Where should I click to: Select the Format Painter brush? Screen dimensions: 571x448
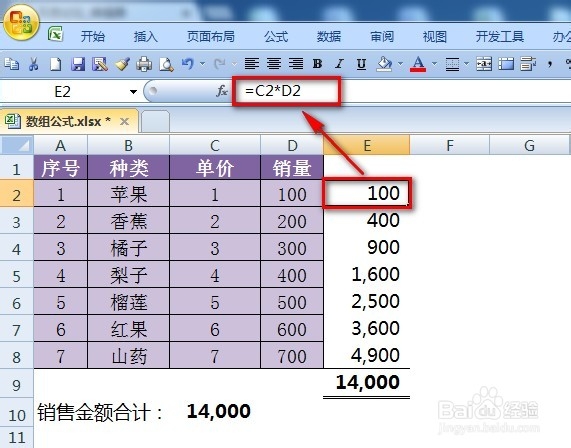(122, 64)
